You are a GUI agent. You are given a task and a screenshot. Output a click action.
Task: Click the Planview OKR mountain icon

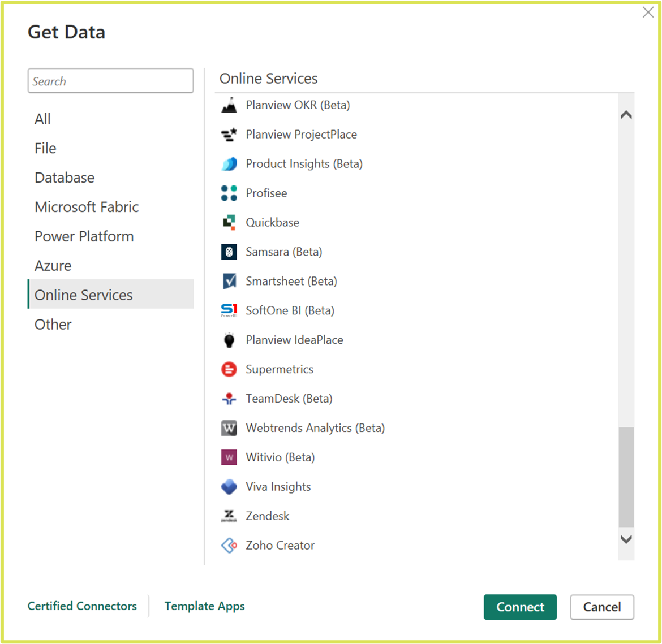(x=229, y=105)
